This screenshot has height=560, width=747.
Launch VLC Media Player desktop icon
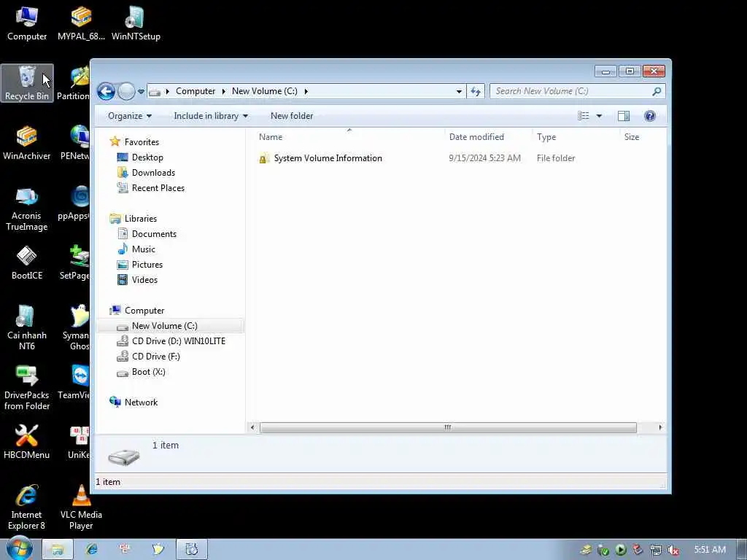81,507
